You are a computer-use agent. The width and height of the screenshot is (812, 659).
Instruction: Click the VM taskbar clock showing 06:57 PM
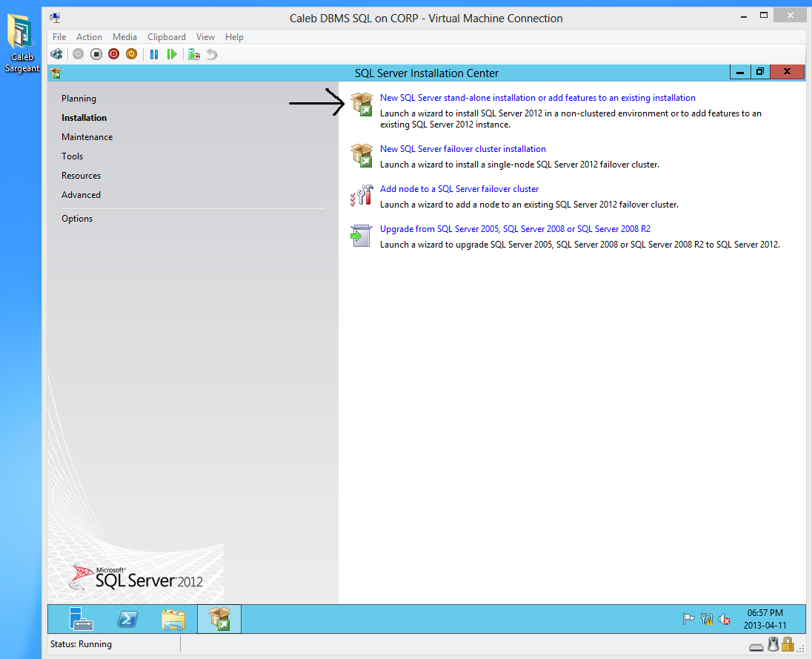point(765,619)
